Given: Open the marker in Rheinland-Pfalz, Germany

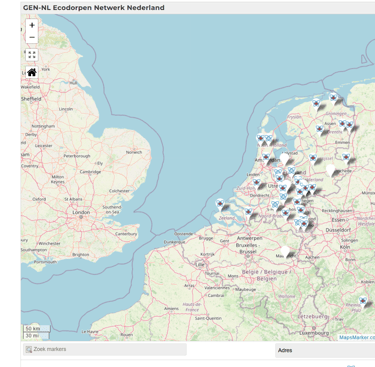Looking at the screenshot, I should 363,302.
